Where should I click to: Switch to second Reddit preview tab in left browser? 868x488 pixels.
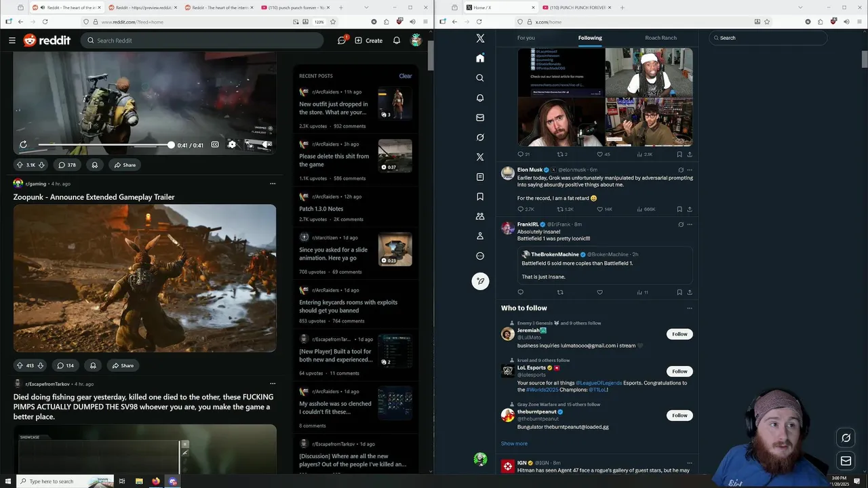[142, 7]
